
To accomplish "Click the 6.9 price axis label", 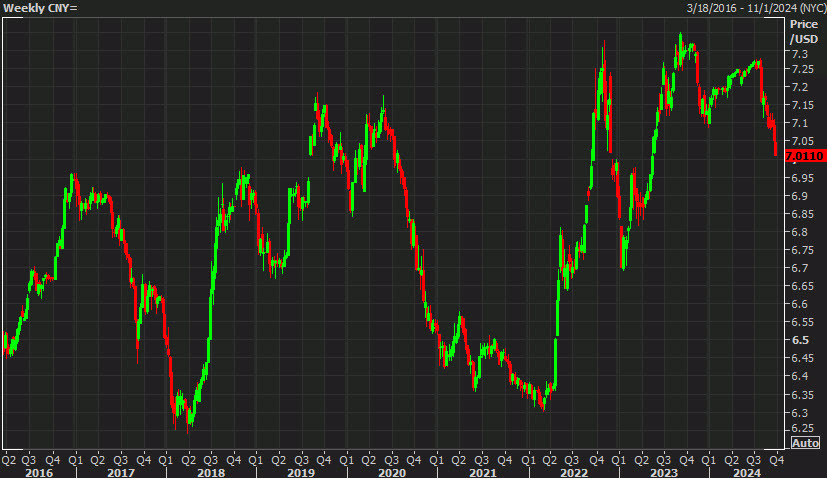I will (800, 196).
